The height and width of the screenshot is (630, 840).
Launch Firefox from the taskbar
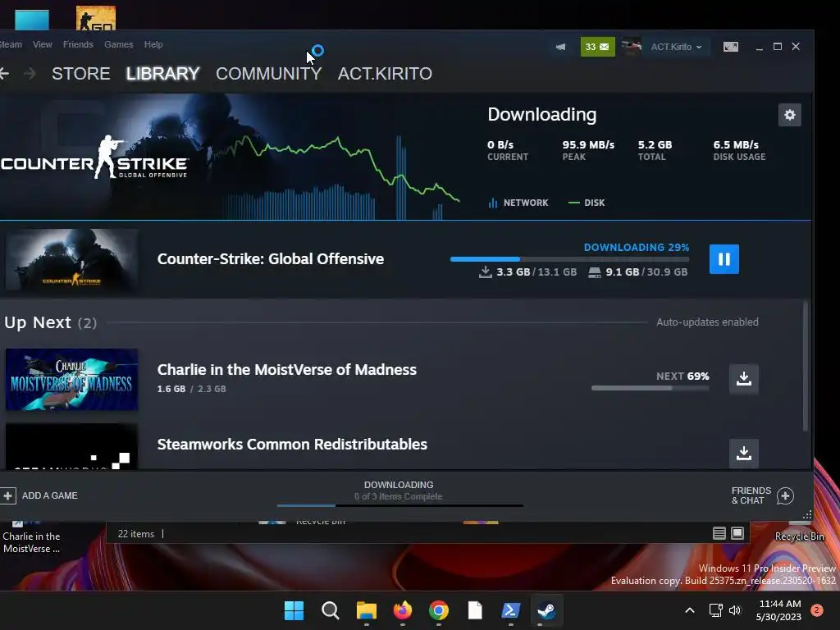coord(402,610)
